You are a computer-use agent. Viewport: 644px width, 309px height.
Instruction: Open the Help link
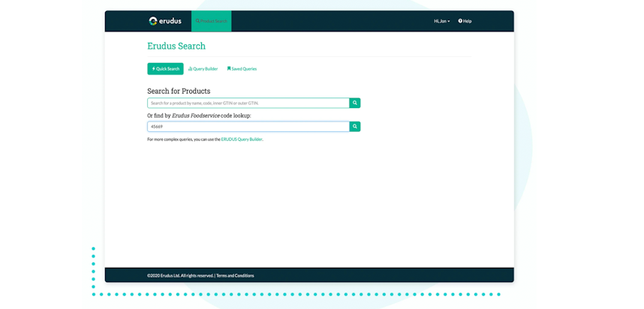[465, 21]
